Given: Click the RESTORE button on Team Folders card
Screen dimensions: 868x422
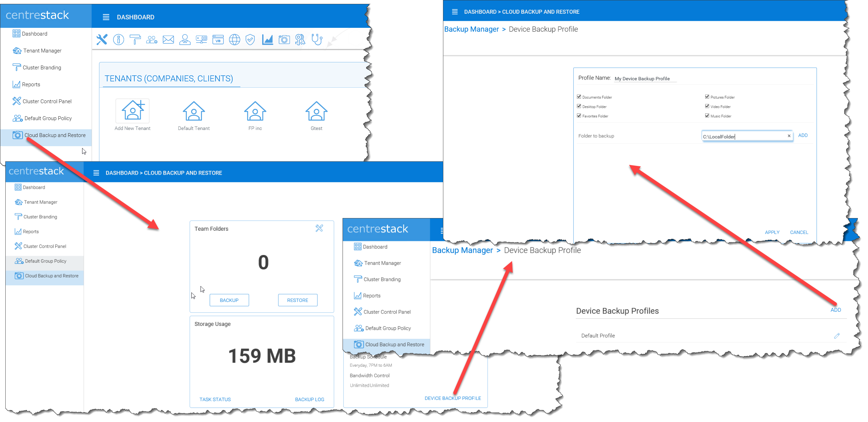Looking at the screenshot, I should tap(297, 300).
